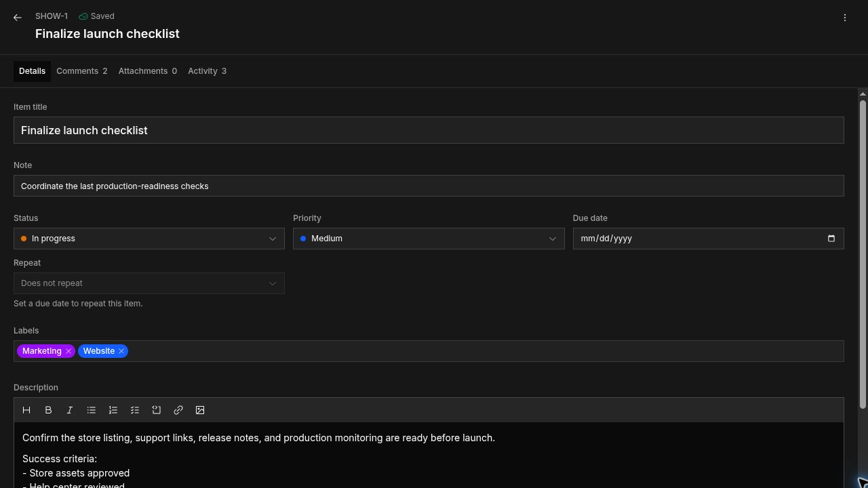Insert a numbered list
Screen dimensions: 868x488
[x=113, y=410]
